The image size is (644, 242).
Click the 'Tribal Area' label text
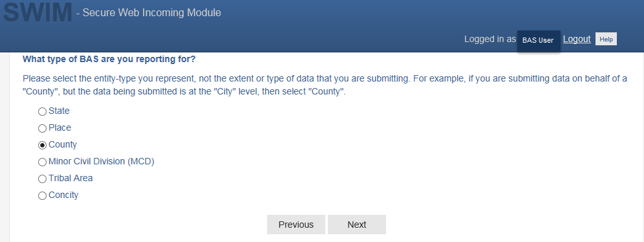(x=70, y=179)
